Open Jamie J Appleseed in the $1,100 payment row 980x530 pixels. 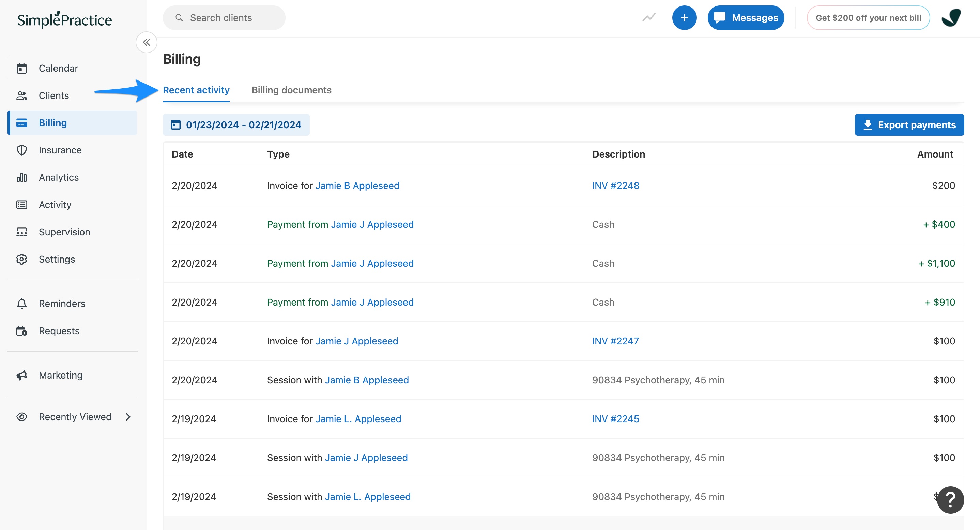[x=372, y=264]
